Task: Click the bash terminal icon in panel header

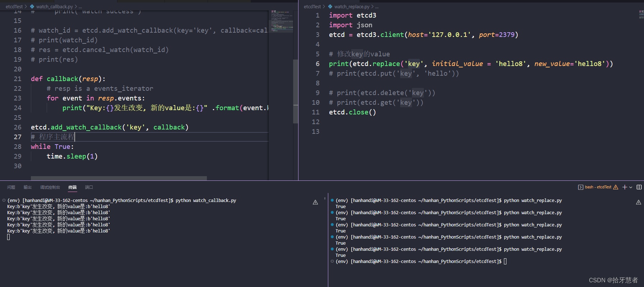Action: tap(580, 187)
